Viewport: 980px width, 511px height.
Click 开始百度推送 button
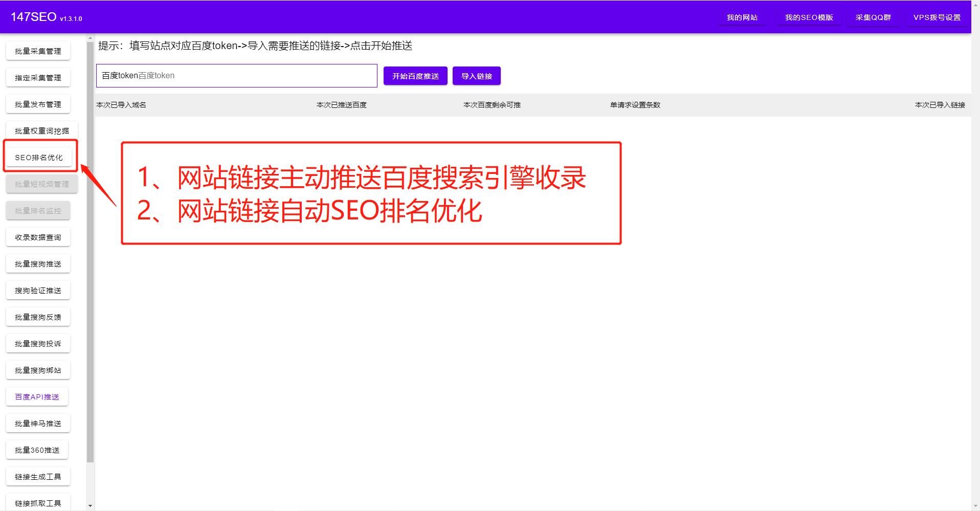[x=415, y=75]
